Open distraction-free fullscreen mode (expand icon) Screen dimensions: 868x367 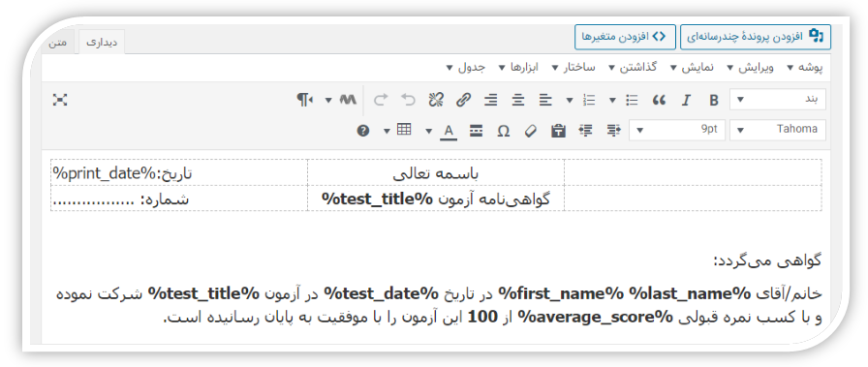point(60,100)
